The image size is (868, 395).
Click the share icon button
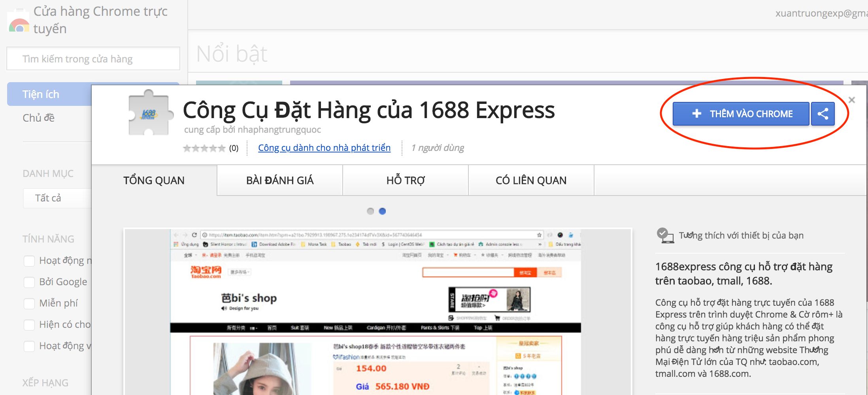[823, 114]
